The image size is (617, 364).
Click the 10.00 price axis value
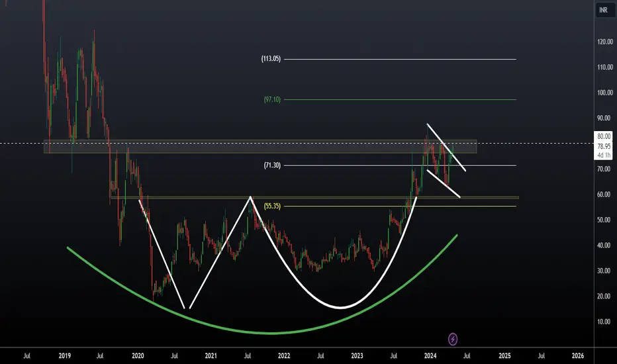[605, 322]
